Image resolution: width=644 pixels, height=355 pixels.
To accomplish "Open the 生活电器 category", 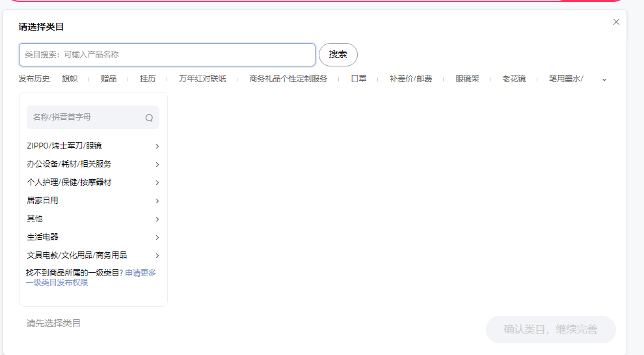I will click(43, 237).
